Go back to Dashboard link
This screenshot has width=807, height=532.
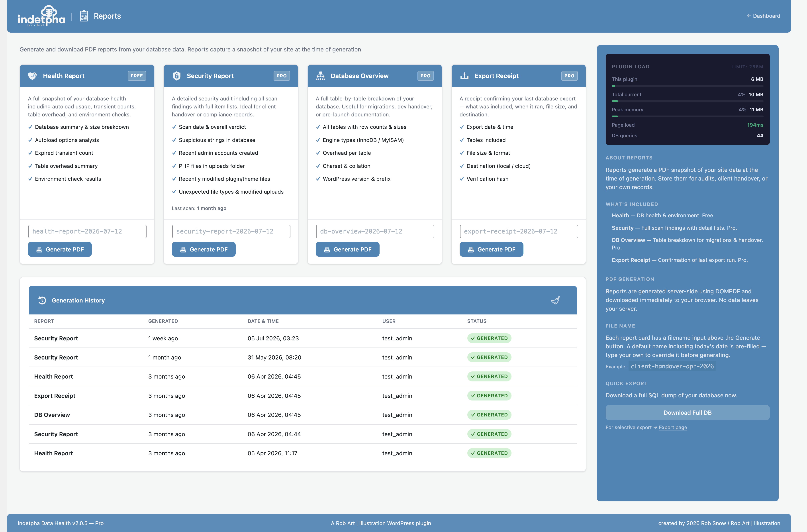(x=763, y=16)
